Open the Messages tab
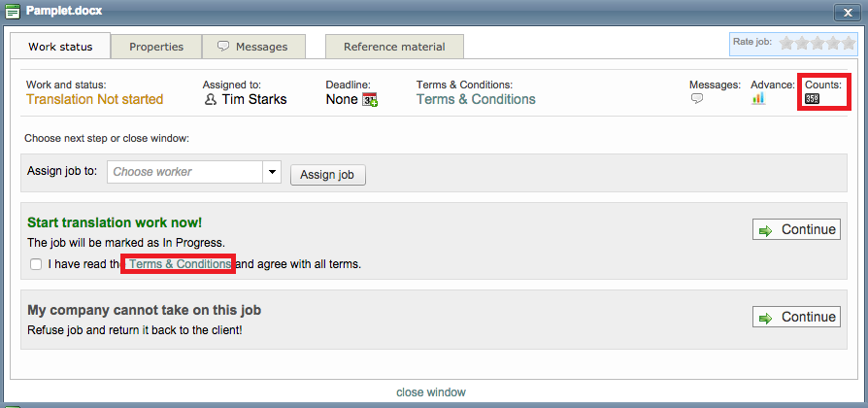 click(252, 47)
